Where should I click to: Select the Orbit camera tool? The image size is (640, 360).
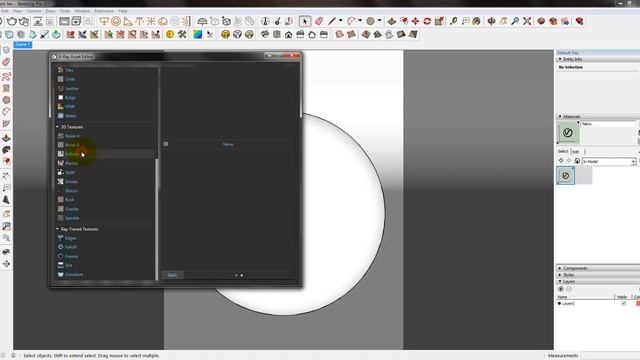pyautogui.click(x=491, y=21)
